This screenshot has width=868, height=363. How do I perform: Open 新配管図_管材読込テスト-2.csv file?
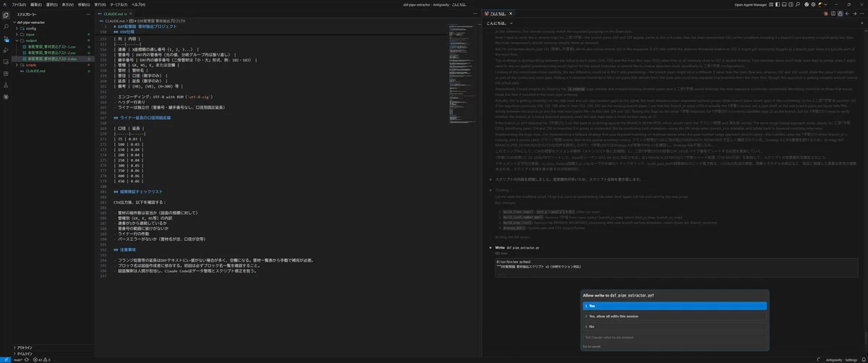tap(51, 53)
